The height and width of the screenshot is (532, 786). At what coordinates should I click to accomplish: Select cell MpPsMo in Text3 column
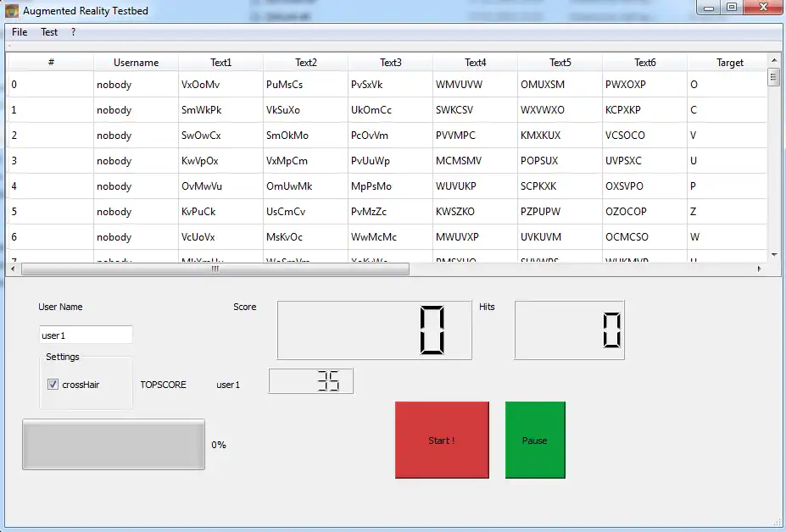pyautogui.click(x=390, y=186)
